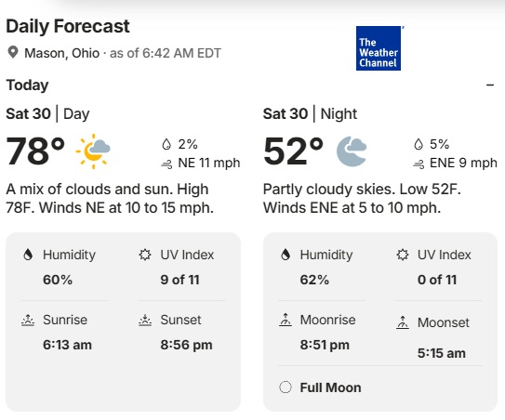Select the Sat 30 Night heading
Viewport: 505px width, 420px height.
coord(310,113)
